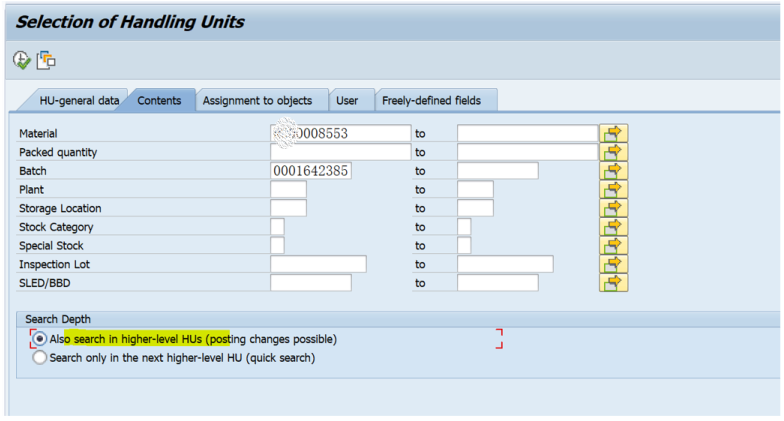The image size is (784, 421).
Task: Click the Material 'to' upper limit field
Action: coord(527,133)
